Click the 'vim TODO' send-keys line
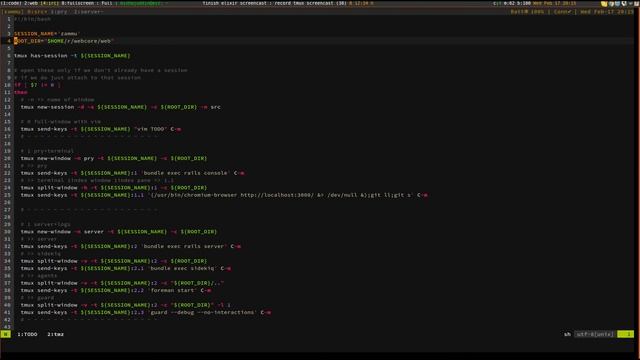640x360 pixels. [101, 129]
